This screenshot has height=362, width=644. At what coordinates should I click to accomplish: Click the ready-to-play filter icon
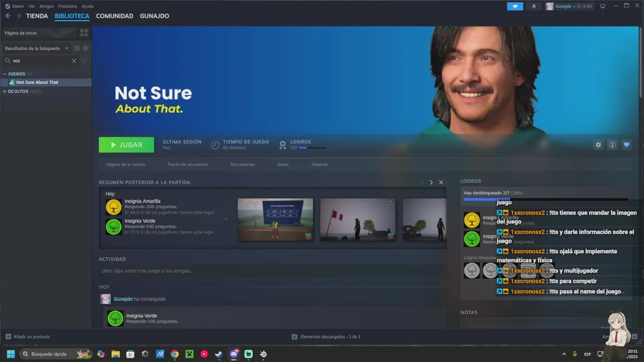click(x=86, y=48)
